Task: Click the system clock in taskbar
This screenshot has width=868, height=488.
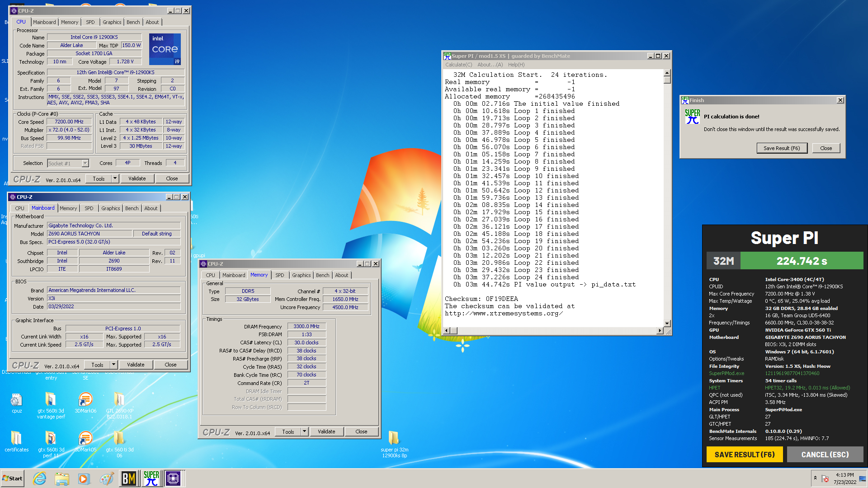Action: tap(844, 479)
